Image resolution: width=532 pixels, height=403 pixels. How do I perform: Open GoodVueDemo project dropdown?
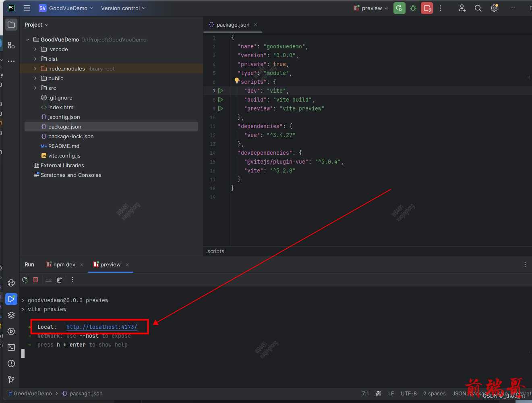click(x=66, y=8)
